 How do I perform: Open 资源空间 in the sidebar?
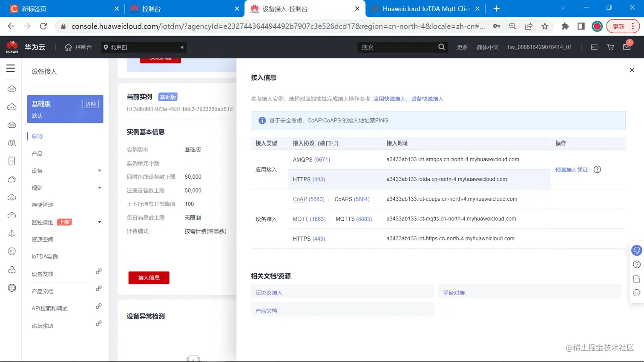pyautogui.click(x=43, y=239)
